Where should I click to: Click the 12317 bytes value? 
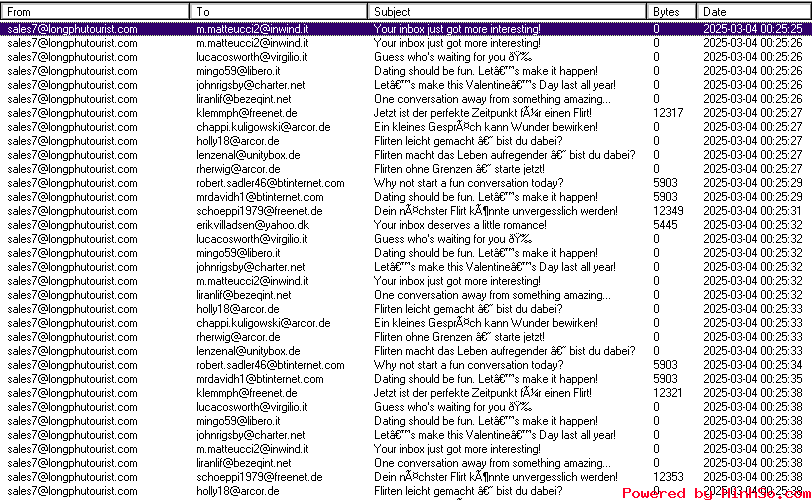pos(668,113)
